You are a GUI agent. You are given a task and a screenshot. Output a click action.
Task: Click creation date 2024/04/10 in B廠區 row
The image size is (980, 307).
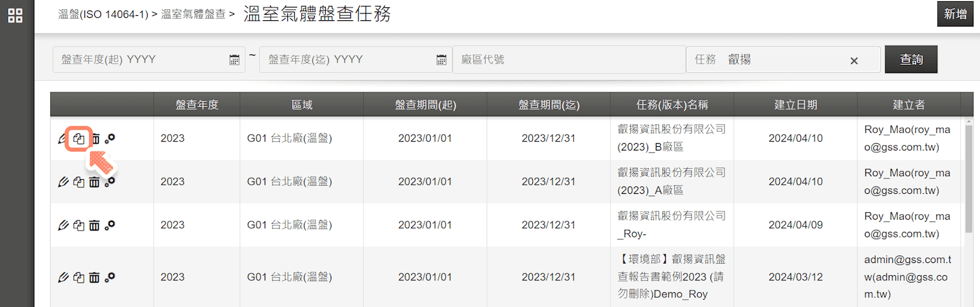tap(796, 138)
